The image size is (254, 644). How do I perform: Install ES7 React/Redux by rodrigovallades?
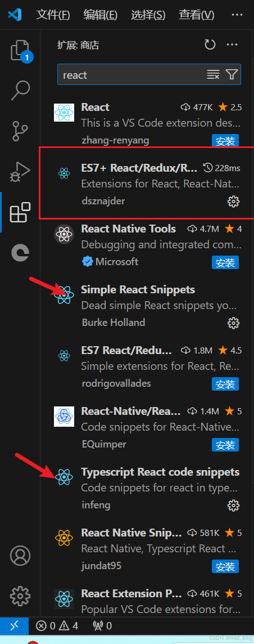click(x=225, y=384)
